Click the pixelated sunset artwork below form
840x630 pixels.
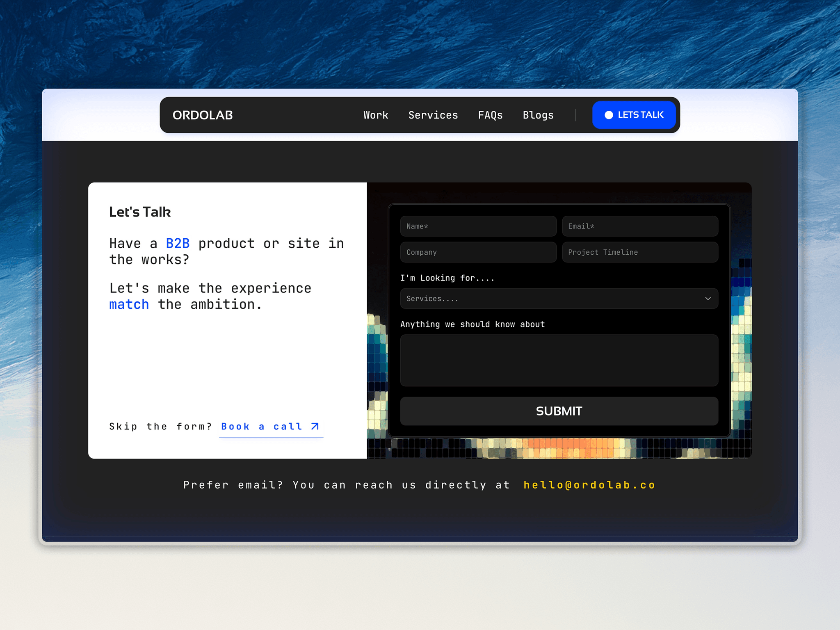coord(559,448)
